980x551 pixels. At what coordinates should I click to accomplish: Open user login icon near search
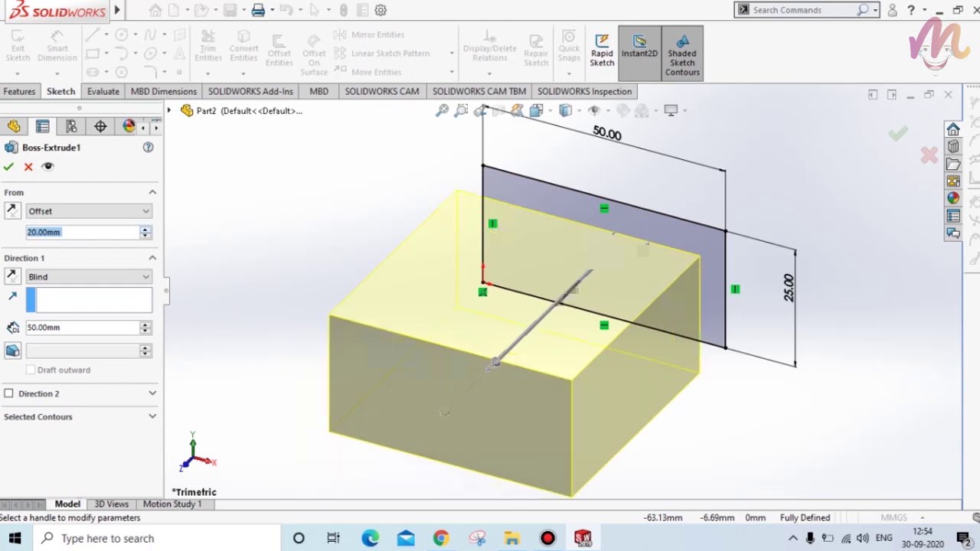(x=893, y=10)
